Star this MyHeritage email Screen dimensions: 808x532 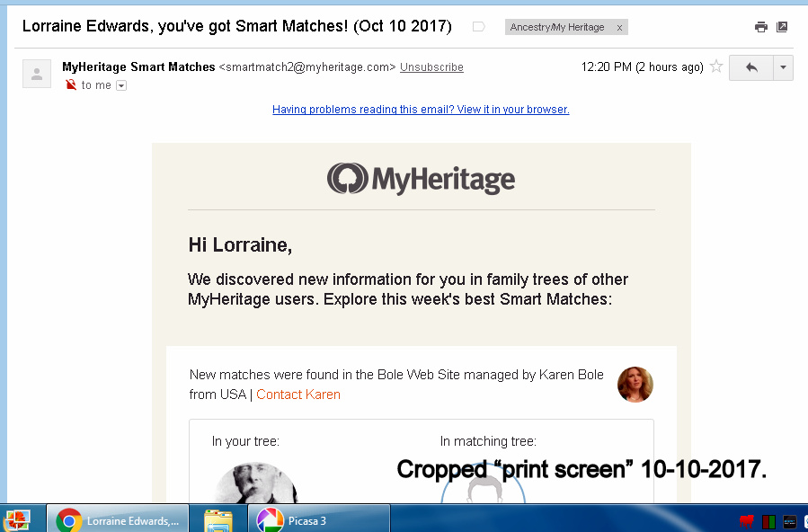pyautogui.click(x=716, y=66)
